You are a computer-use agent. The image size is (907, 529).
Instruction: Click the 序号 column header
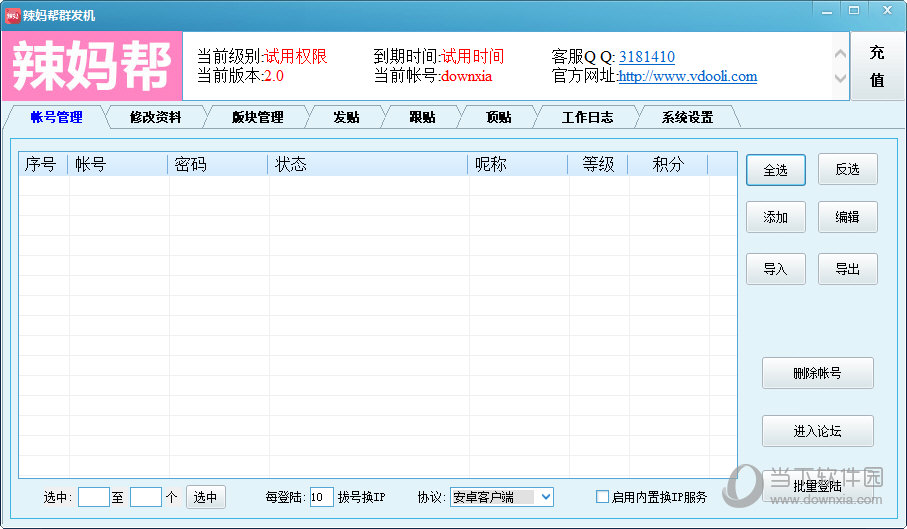point(43,164)
